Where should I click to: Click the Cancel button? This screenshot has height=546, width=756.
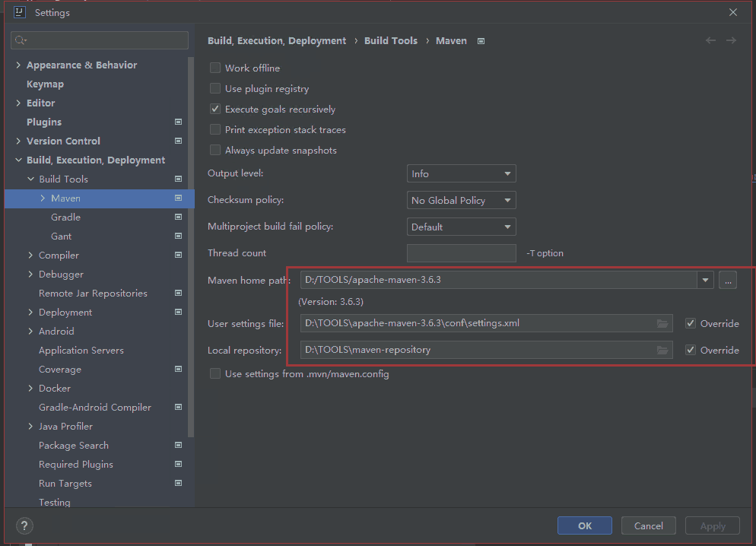tap(649, 525)
